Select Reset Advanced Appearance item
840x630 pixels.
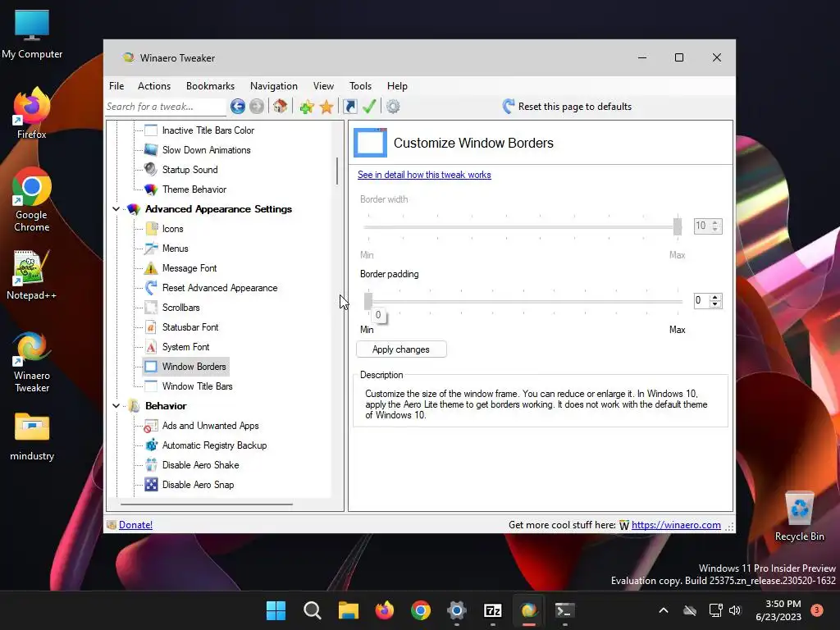(220, 288)
